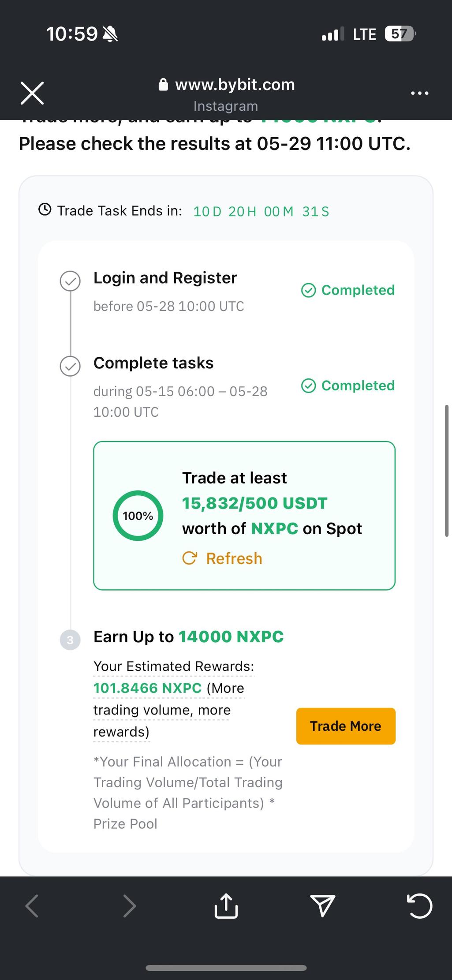Image resolution: width=452 pixels, height=980 pixels.
Task: Click the Refresh link under trade volume
Action: (234, 558)
